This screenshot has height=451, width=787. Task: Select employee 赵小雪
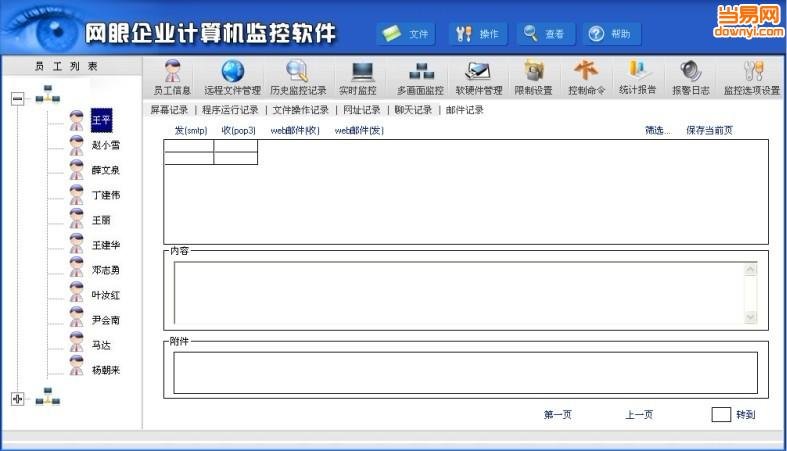pos(106,145)
